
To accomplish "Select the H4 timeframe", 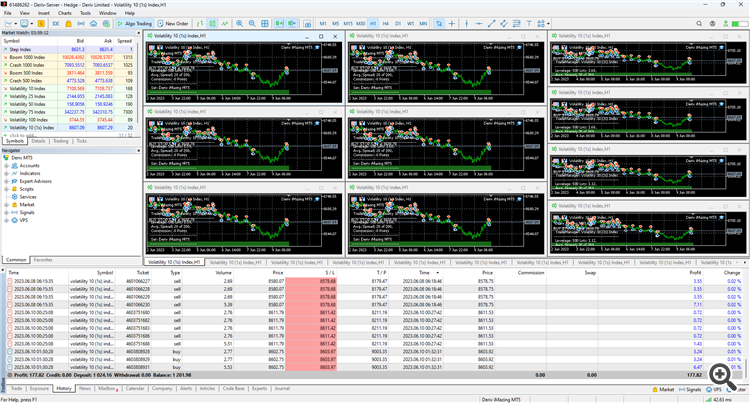I will pos(386,23).
